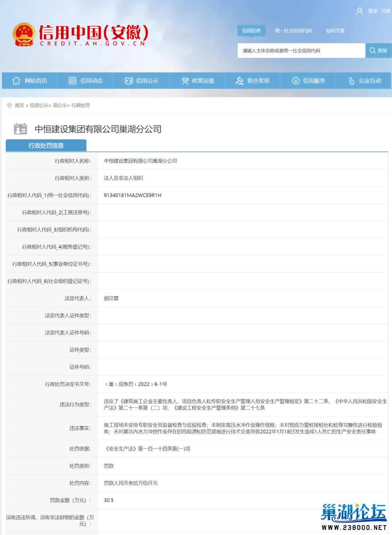Click 信用公示 in the breadcrumb
Screen dimensions: 392x535
(x=39, y=105)
